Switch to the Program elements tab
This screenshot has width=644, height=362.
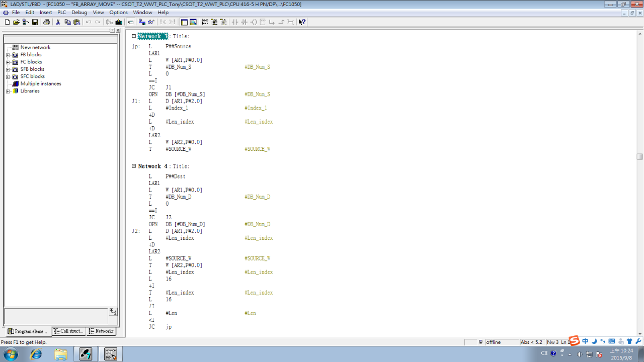(x=28, y=331)
